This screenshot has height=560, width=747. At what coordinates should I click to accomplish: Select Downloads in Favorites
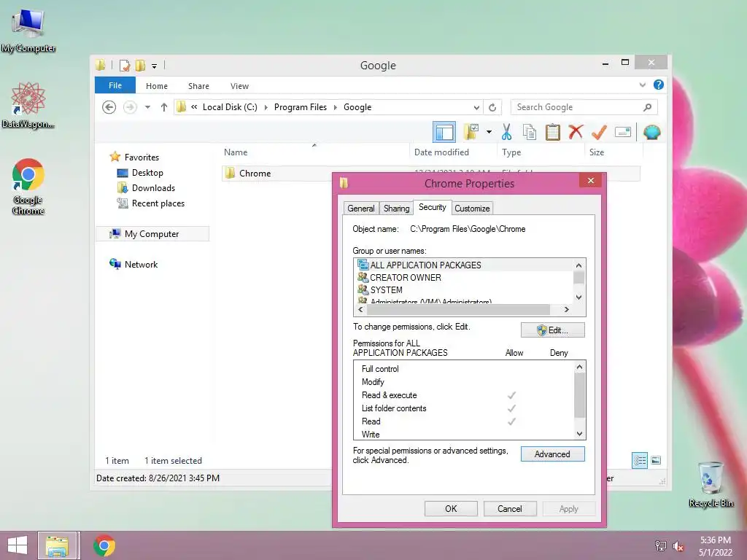coord(153,188)
